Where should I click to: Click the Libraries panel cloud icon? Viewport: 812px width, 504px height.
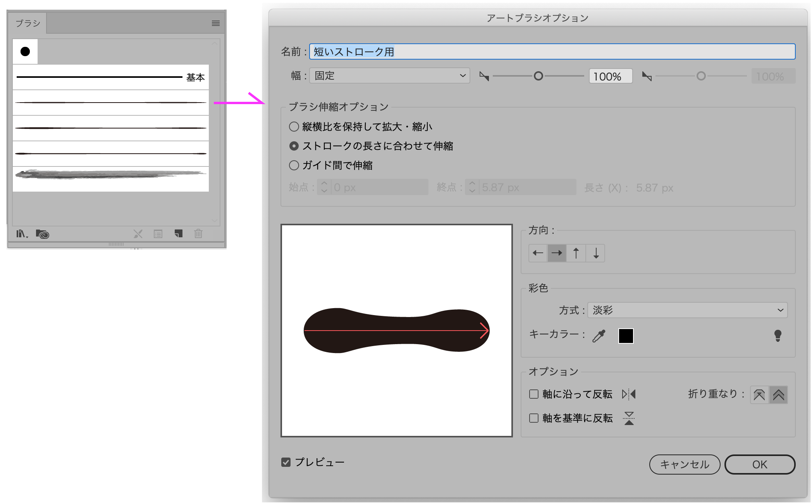click(42, 234)
